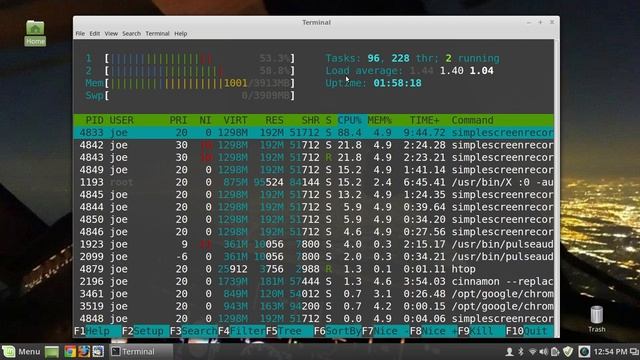Image resolution: width=640 pixels, height=360 pixels.
Task: Open the sound volume tray icon
Action: click(x=544, y=351)
